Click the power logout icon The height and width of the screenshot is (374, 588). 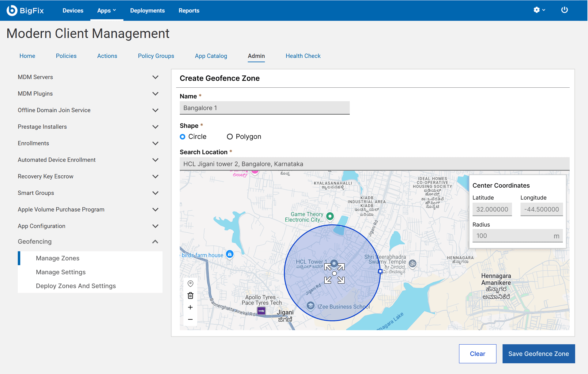[564, 10]
